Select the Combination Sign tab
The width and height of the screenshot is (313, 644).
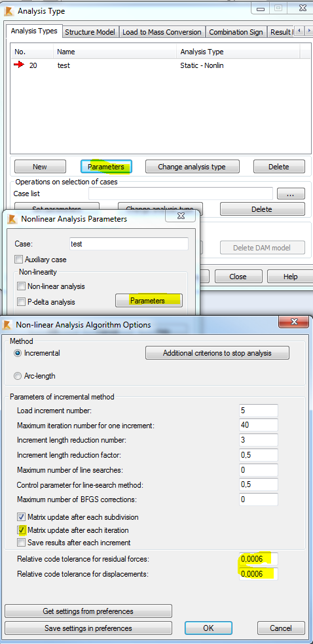pyautogui.click(x=236, y=31)
